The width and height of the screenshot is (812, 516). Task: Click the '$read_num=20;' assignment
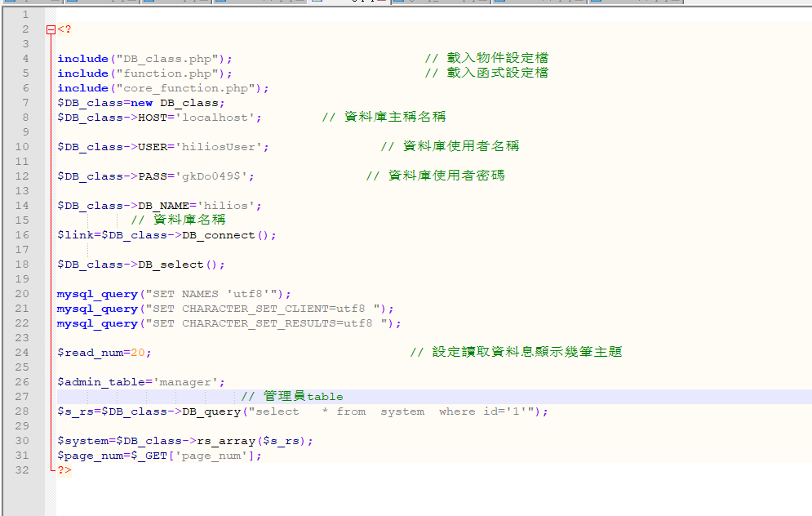(x=104, y=353)
